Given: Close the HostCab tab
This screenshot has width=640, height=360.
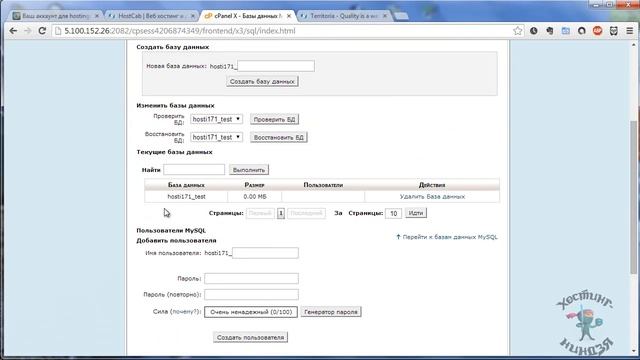Looking at the screenshot, I should point(193,16).
